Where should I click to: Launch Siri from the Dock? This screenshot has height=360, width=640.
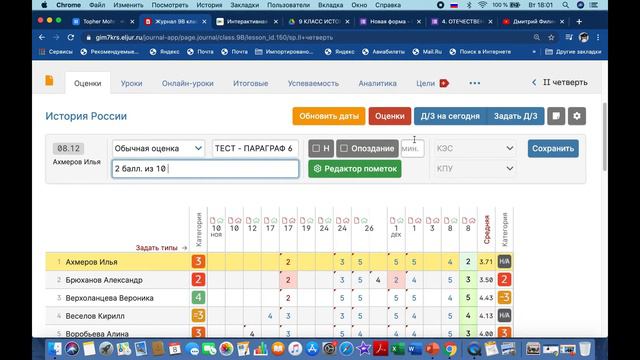point(72,349)
